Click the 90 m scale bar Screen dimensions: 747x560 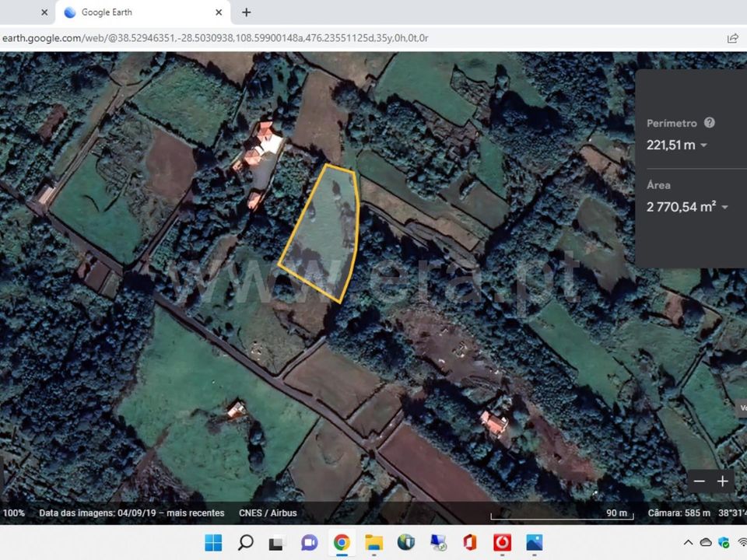(562, 514)
